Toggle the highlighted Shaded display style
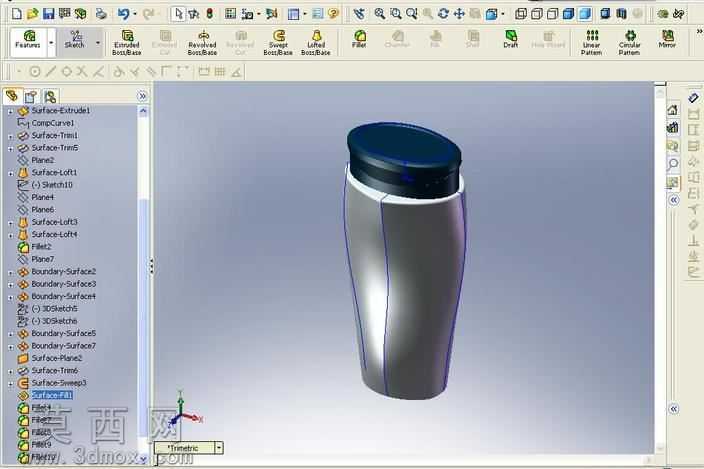Viewport: 704px width, 469px height. click(x=585, y=14)
